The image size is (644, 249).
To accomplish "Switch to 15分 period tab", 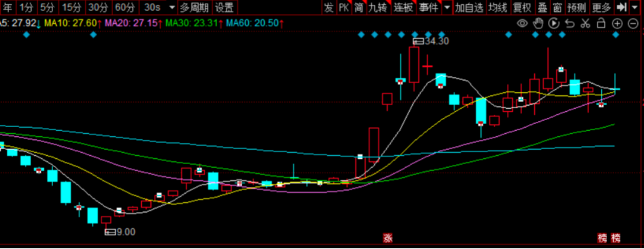I will (72, 7).
